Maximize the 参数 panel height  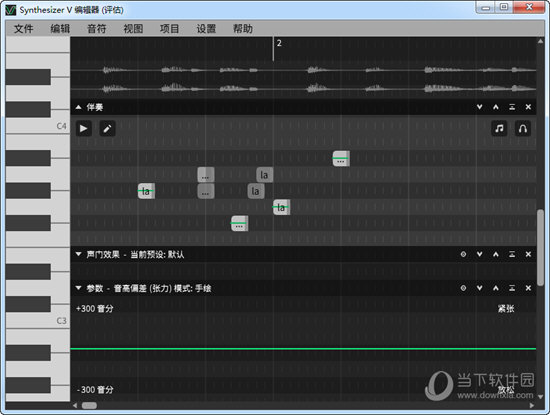(512, 288)
